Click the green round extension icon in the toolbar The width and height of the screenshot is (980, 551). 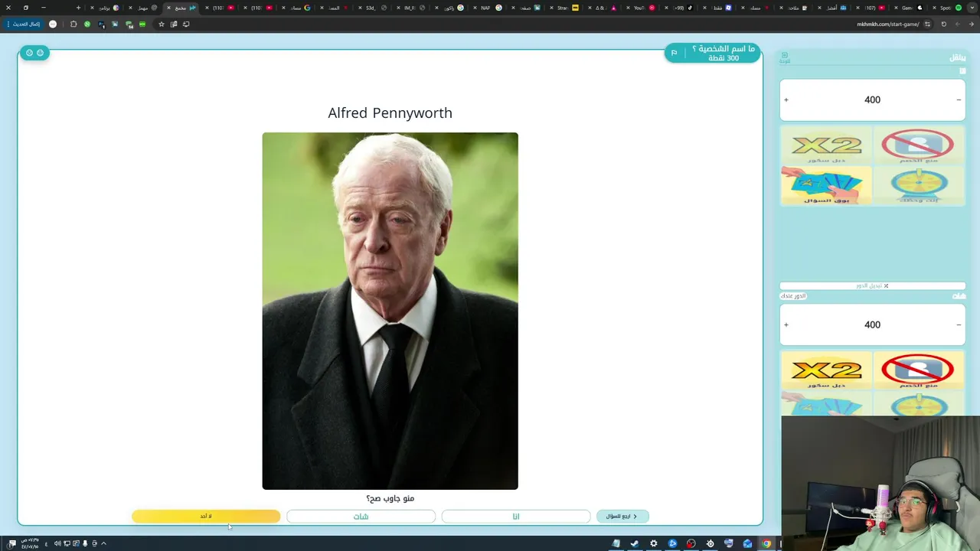(x=87, y=24)
